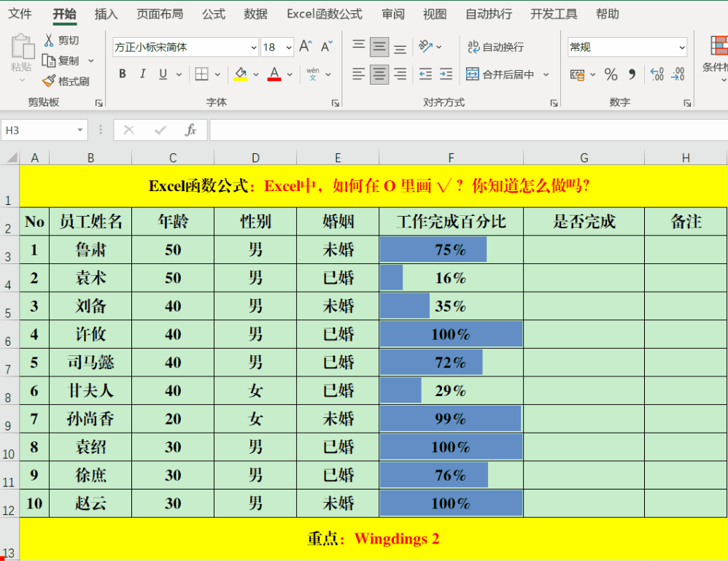Image resolution: width=728 pixels, height=561 pixels.
Task: Open the 数字 dialog launcher
Action: [x=687, y=103]
